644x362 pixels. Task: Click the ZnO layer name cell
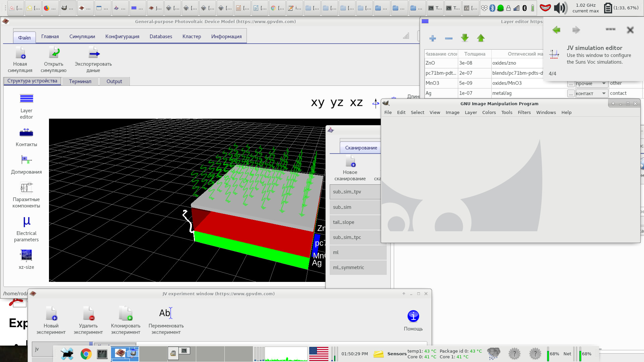441,63
